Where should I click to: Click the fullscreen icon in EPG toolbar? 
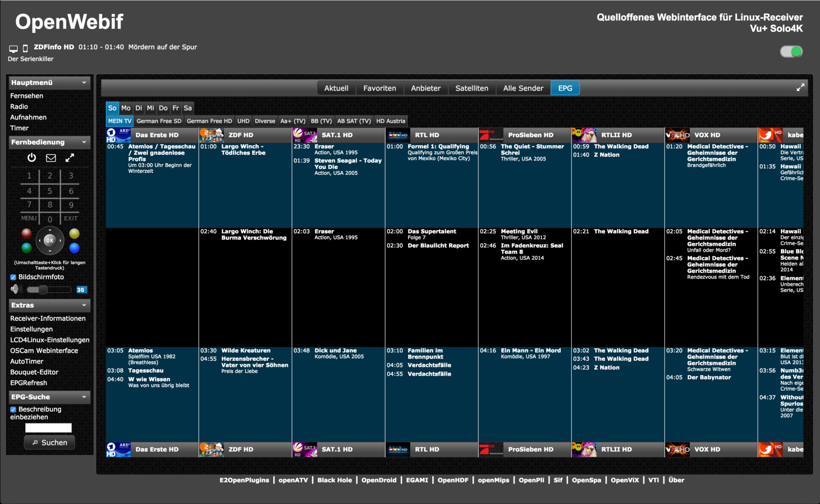(x=800, y=88)
